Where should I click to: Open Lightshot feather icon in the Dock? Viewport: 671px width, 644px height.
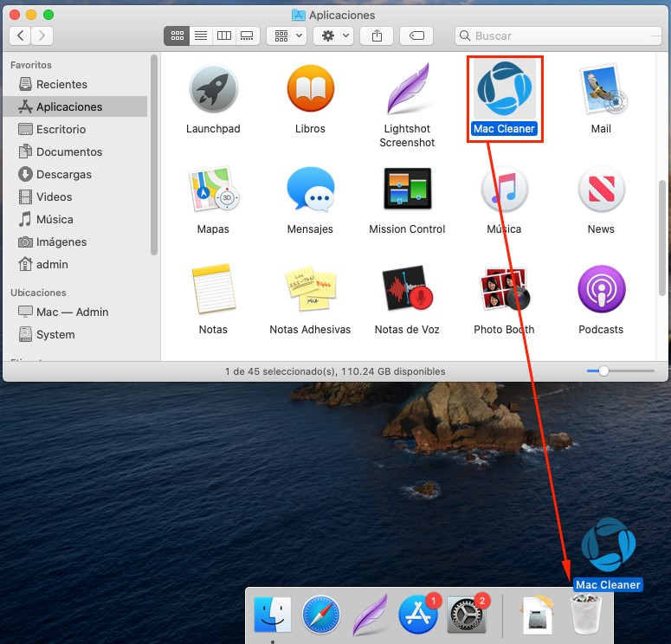pos(370,615)
